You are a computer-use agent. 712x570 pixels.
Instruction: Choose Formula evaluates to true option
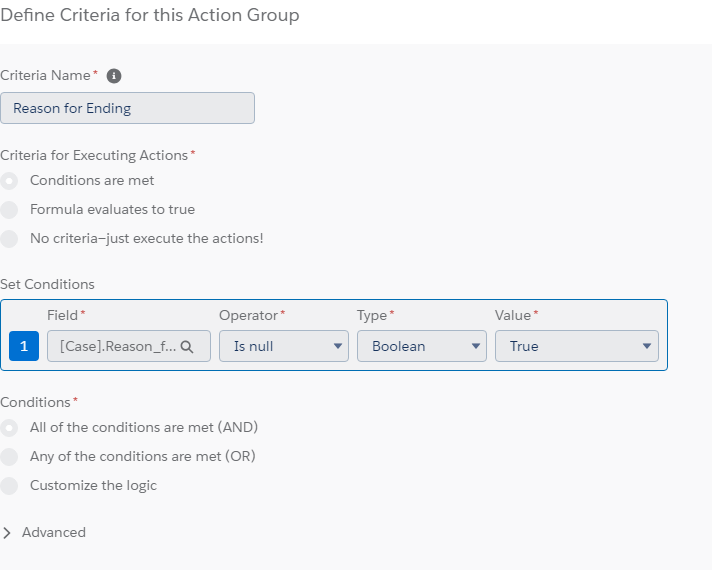click(10, 210)
